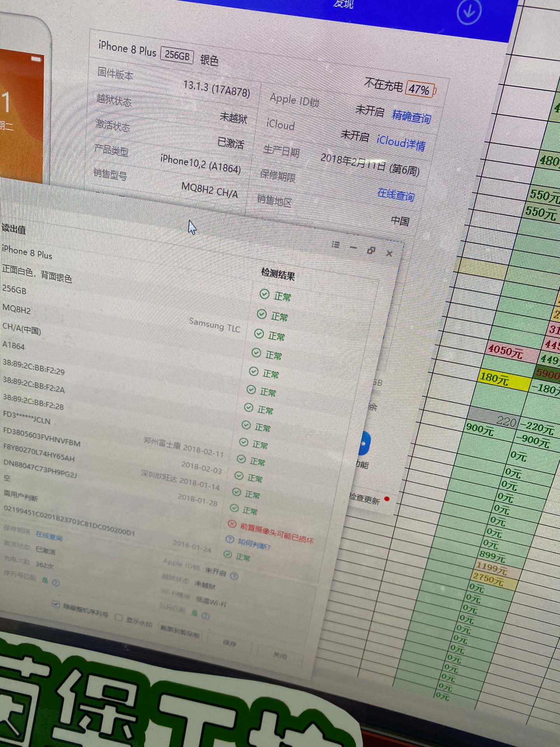
Task: Click the 362次 charge count
Action: [44, 565]
